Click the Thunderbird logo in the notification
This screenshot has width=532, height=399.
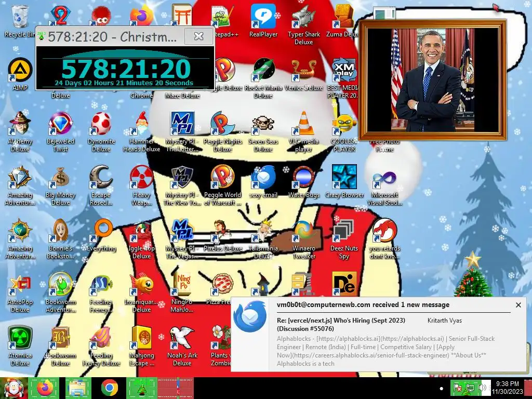pyautogui.click(x=250, y=316)
